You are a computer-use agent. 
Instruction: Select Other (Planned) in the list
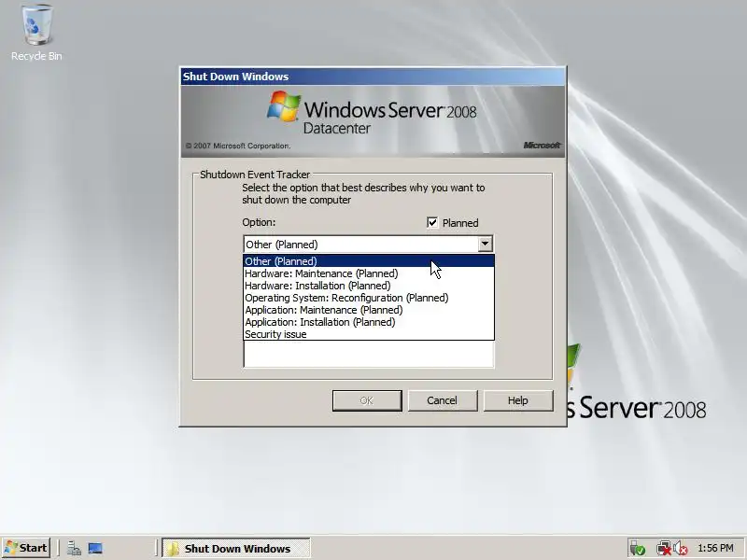tap(369, 261)
